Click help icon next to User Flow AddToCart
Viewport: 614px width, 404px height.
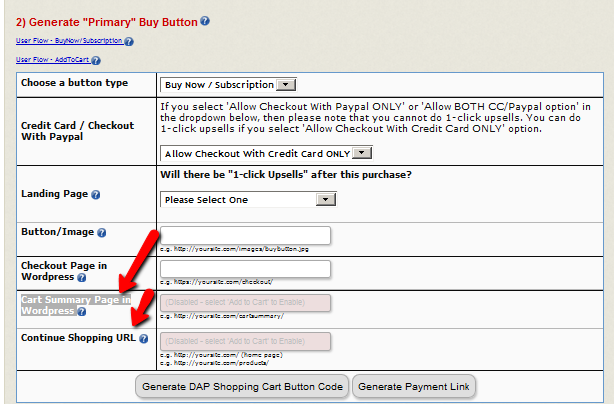point(96,61)
